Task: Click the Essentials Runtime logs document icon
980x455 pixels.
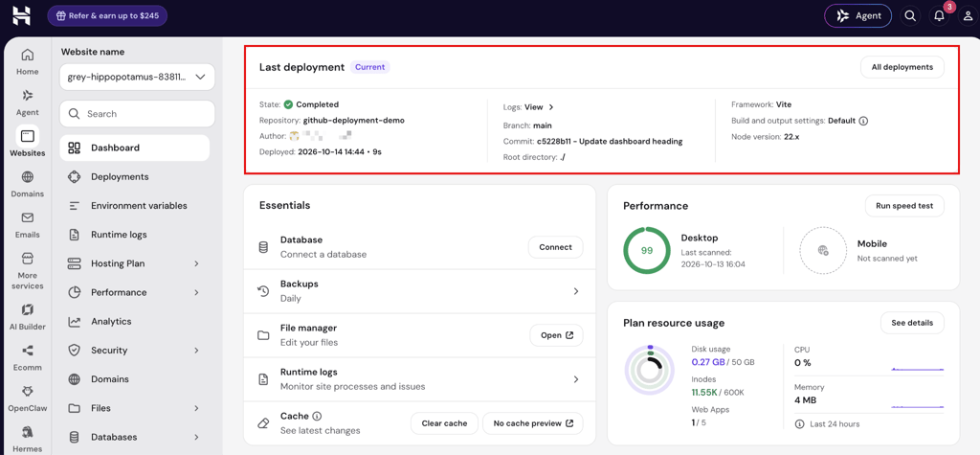Action: [x=264, y=379]
